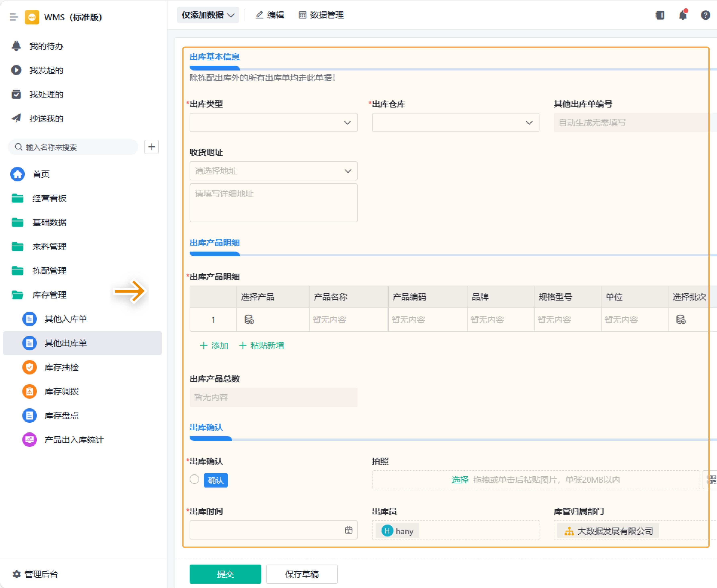Click the 保存草稿 button

(302, 574)
